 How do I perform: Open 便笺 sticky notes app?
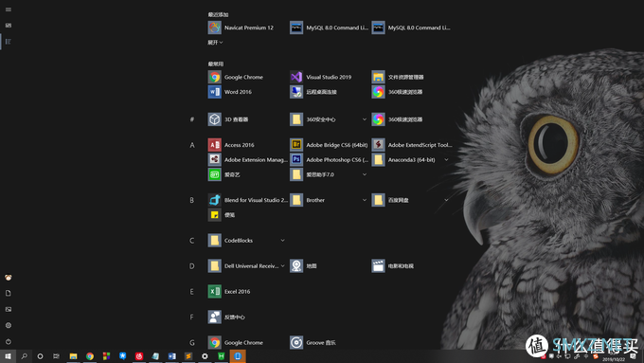coord(222,214)
